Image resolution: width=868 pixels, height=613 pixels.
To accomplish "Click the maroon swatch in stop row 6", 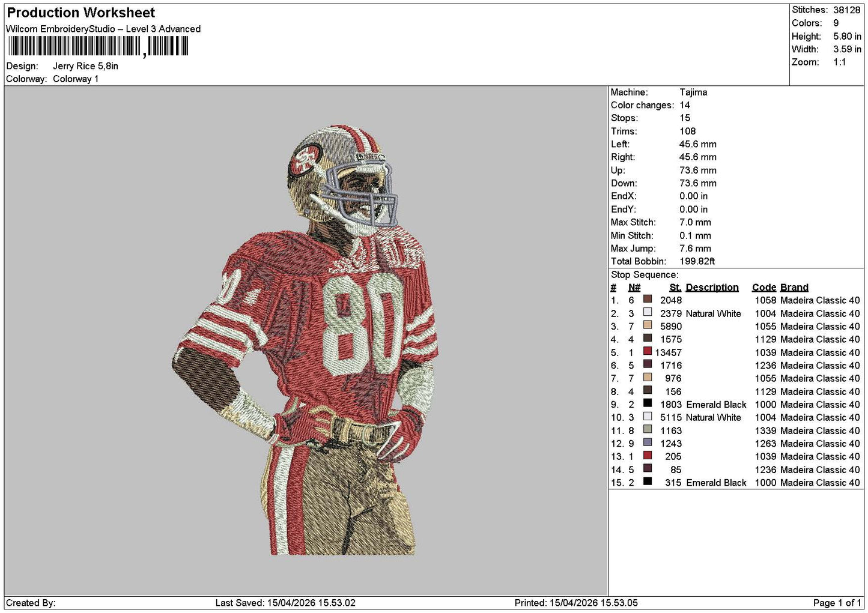I will tap(648, 364).
